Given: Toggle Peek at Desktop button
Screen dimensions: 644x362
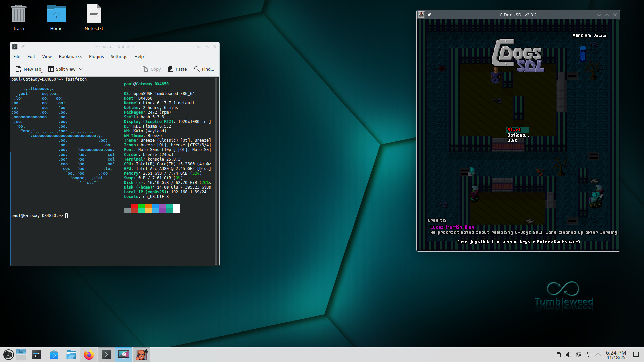Looking at the screenshot, I should tap(636, 355).
